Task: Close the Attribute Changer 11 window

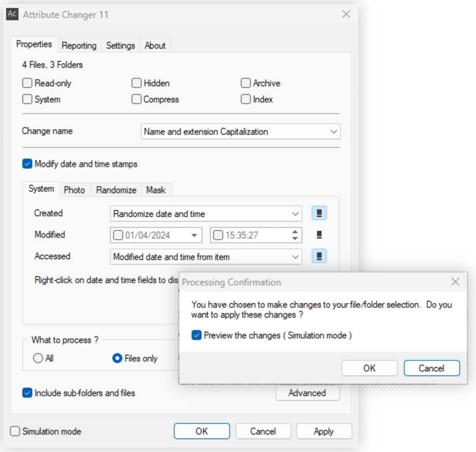Action: point(346,14)
